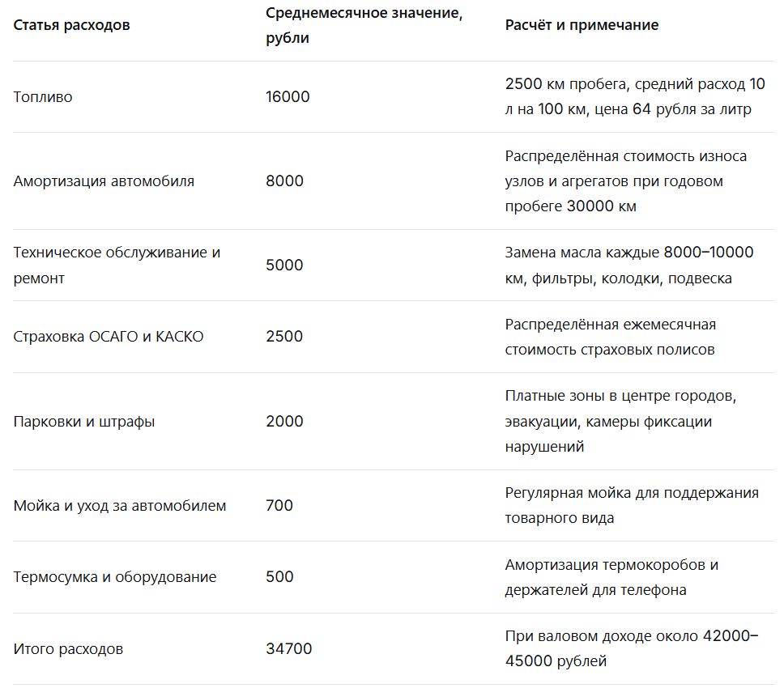Click the 2500 insurance value

pos(284,336)
